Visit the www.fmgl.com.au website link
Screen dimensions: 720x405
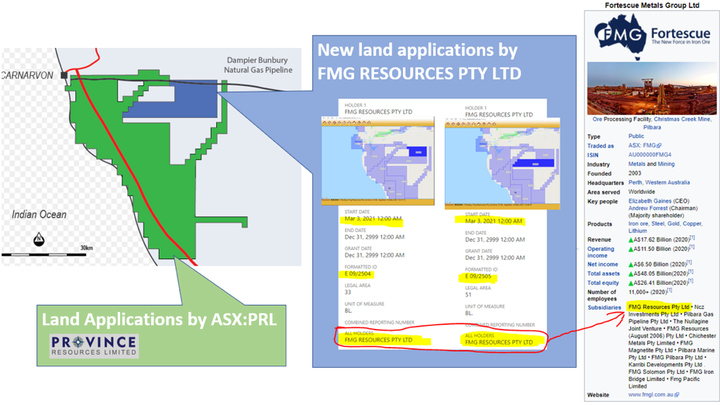click(656, 394)
